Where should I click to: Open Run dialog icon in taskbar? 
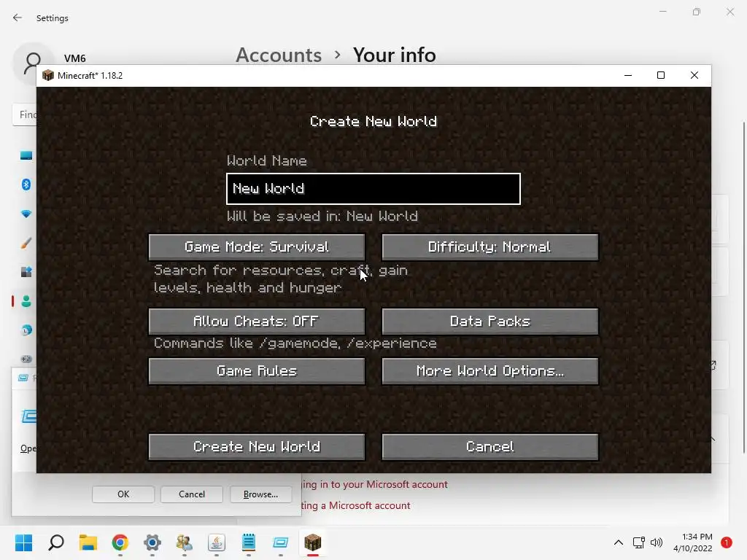pos(281,542)
